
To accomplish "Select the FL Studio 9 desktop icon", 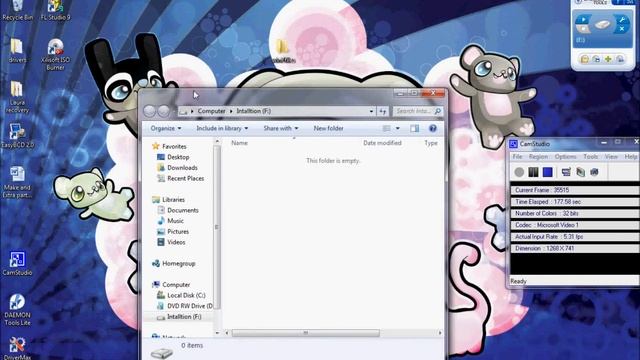I will click(x=56, y=11).
